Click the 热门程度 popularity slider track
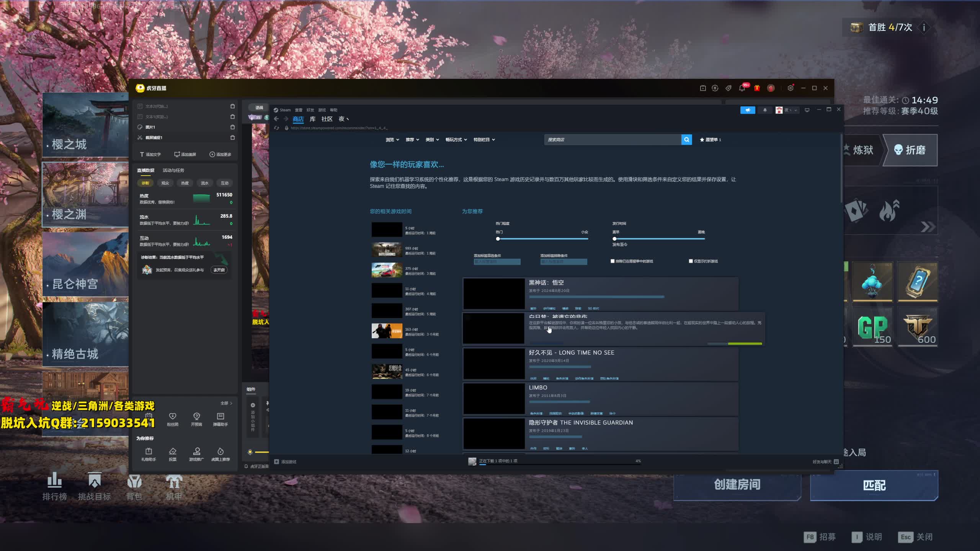This screenshot has width=980, height=551. (542, 239)
